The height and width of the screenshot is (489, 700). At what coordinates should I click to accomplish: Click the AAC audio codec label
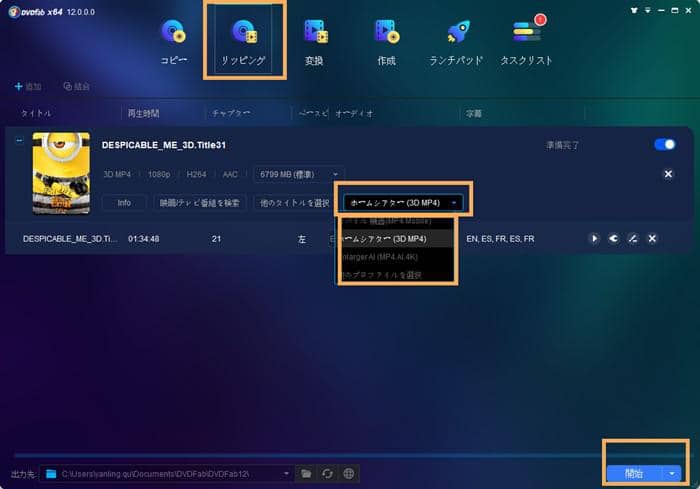click(230, 174)
